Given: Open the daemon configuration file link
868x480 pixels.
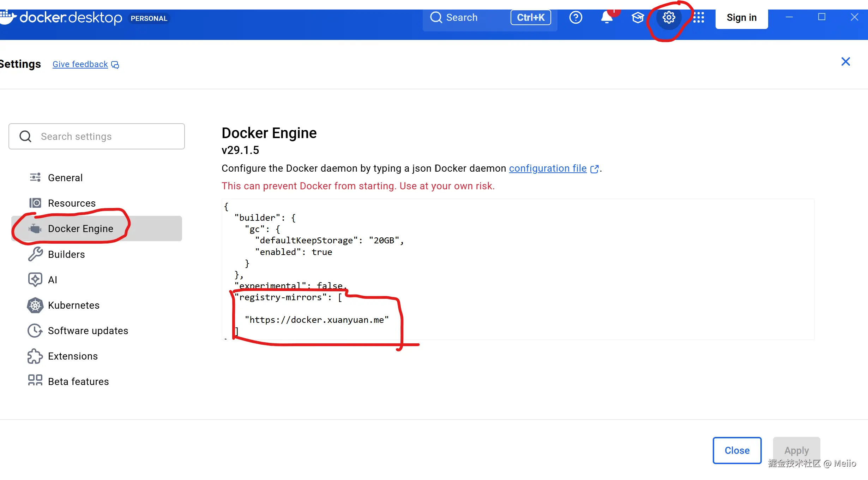Looking at the screenshot, I should click(x=548, y=168).
